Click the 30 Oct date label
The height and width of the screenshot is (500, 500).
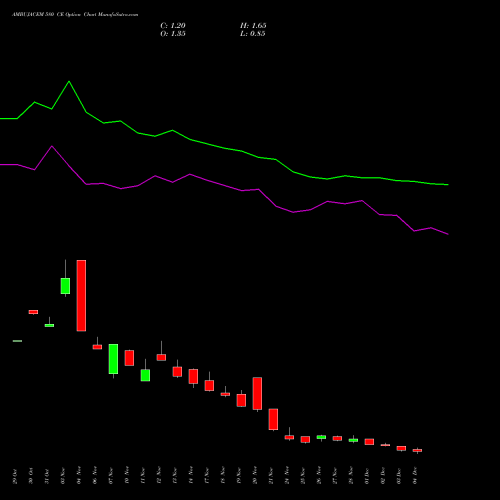[x=31, y=476]
